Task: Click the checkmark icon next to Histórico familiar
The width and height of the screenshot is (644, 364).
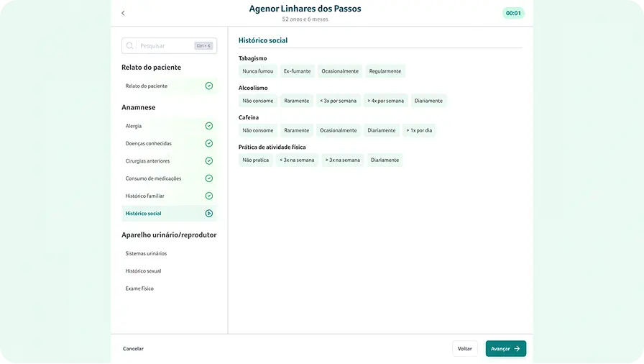Action: pyautogui.click(x=209, y=196)
